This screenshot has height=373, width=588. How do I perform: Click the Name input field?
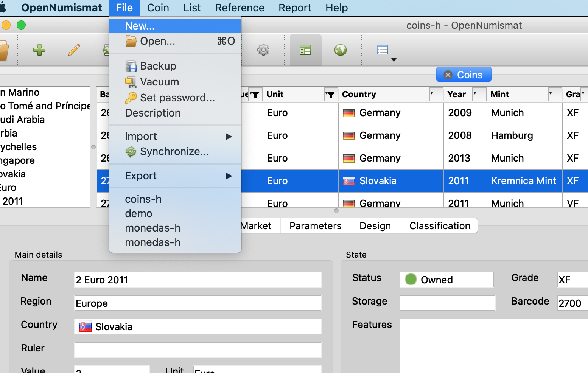click(x=198, y=280)
